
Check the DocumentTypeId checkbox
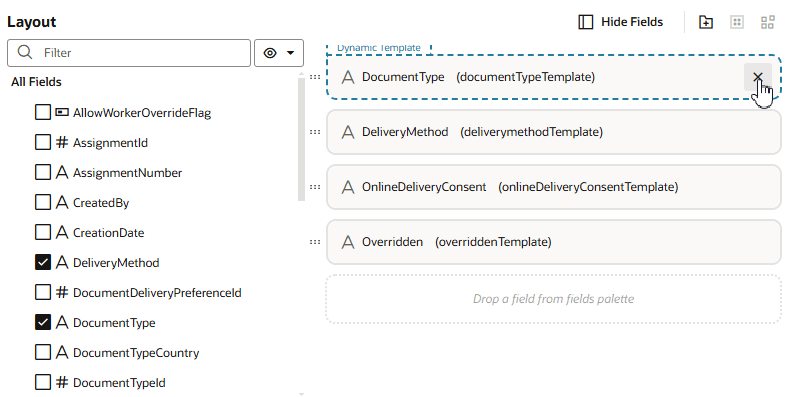(43, 383)
